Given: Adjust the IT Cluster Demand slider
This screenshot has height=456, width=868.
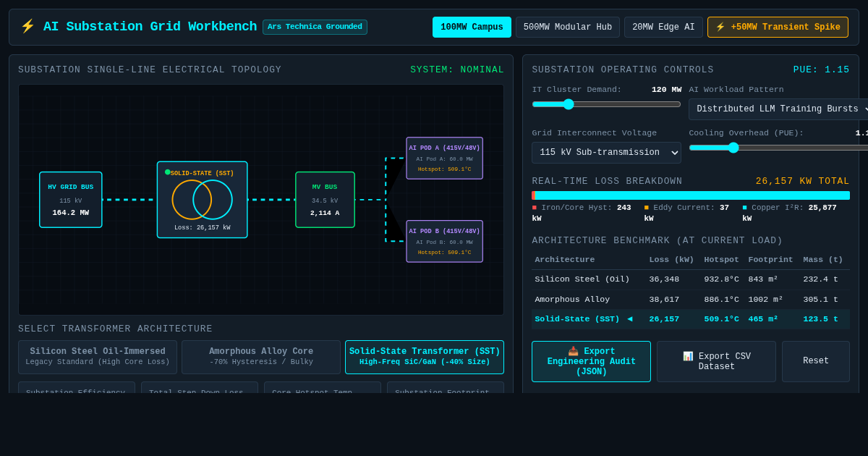Looking at the screenshot, I should (606, 104).
